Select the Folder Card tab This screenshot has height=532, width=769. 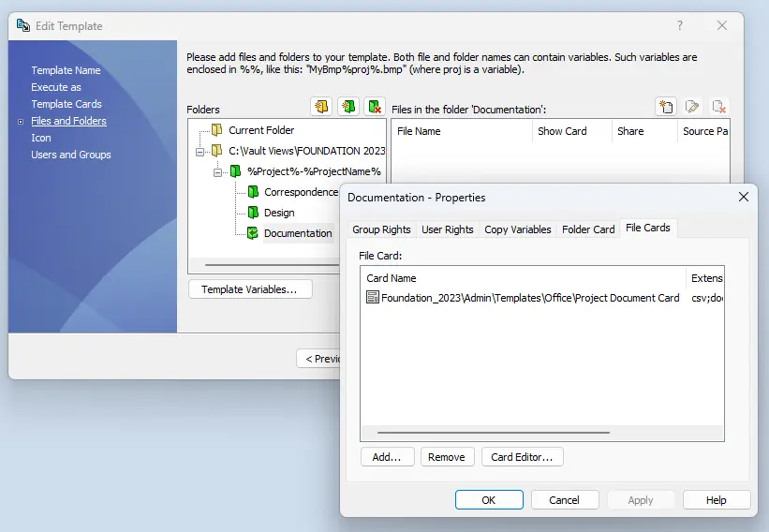pos(588,229)
